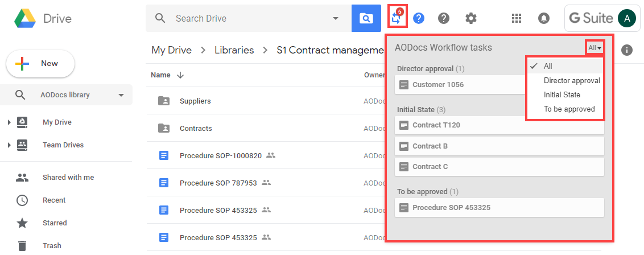Click the Shared with me people icon
The width and height of the screenshot is (644, 255).
point(22,178)
